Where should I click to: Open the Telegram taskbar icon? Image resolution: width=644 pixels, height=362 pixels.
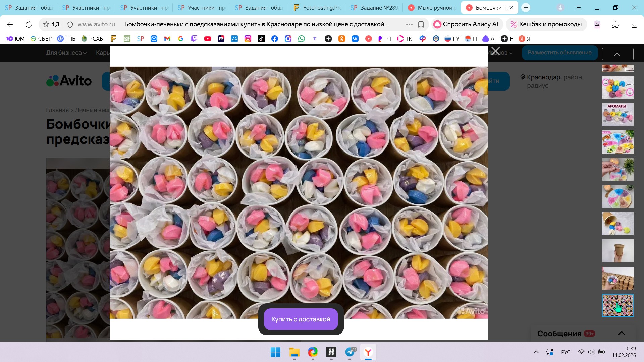350,352
